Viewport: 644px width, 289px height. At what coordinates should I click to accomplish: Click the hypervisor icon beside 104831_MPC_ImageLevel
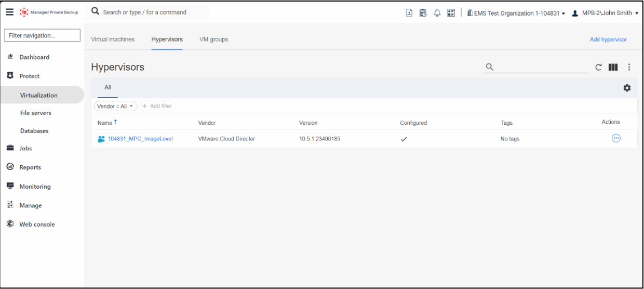101,139
